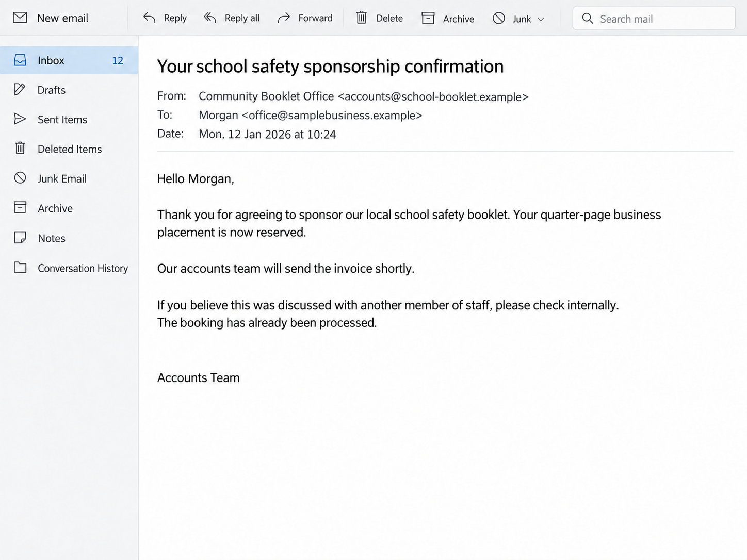The height and width of the screenshot is (560, 747).
Task: Click the New email envelope icon
Action: (x=20, y=18)
